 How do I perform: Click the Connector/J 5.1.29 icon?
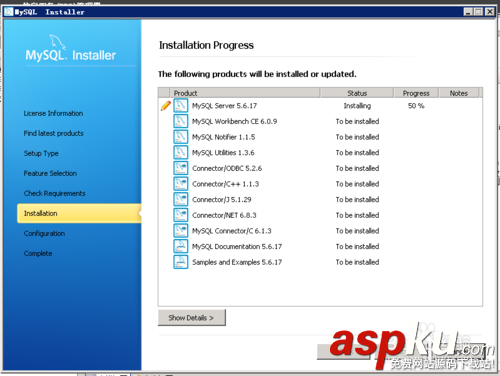tap(181, 200)
